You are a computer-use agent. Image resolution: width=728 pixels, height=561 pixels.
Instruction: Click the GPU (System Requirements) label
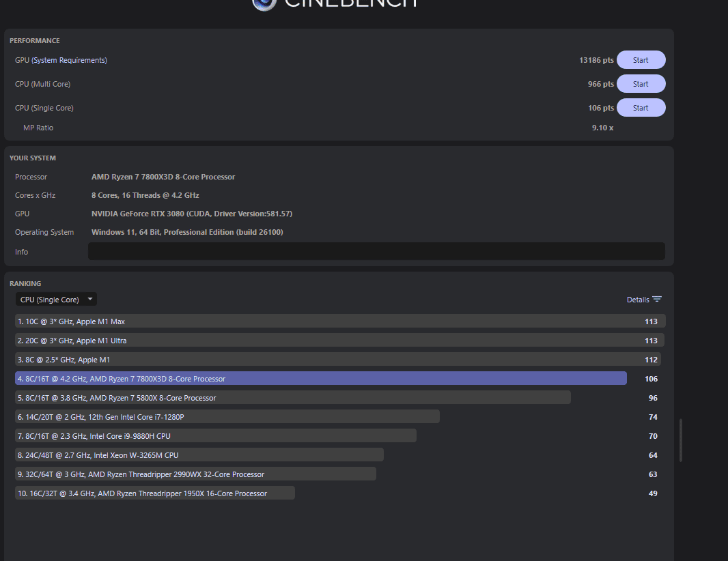61,60
